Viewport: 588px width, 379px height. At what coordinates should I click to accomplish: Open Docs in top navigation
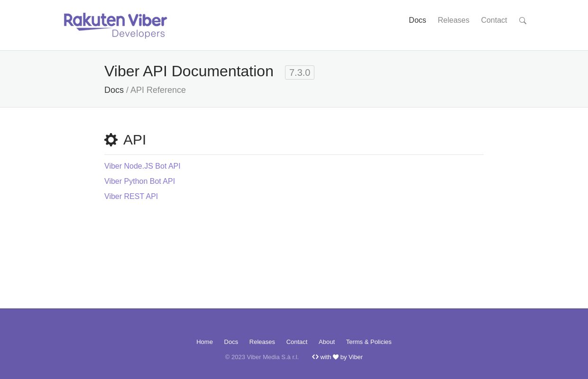417,20
